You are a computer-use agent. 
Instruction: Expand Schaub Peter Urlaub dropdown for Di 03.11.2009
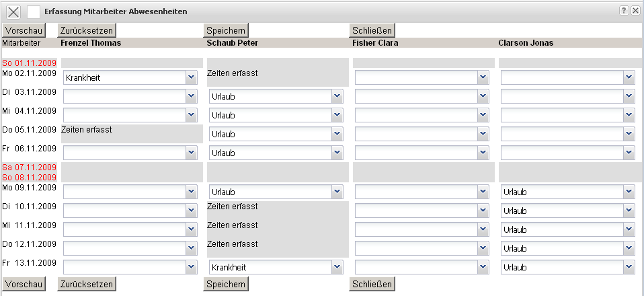(x=337, y=96)
